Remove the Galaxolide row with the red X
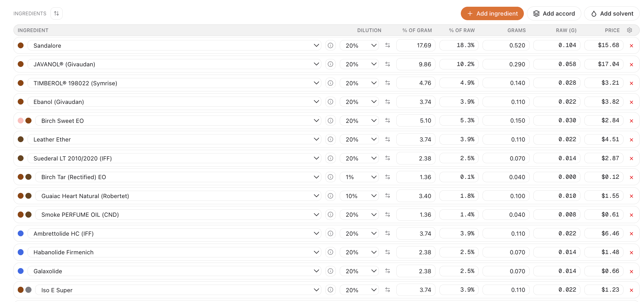644x302 pixels. click(631, 271)
